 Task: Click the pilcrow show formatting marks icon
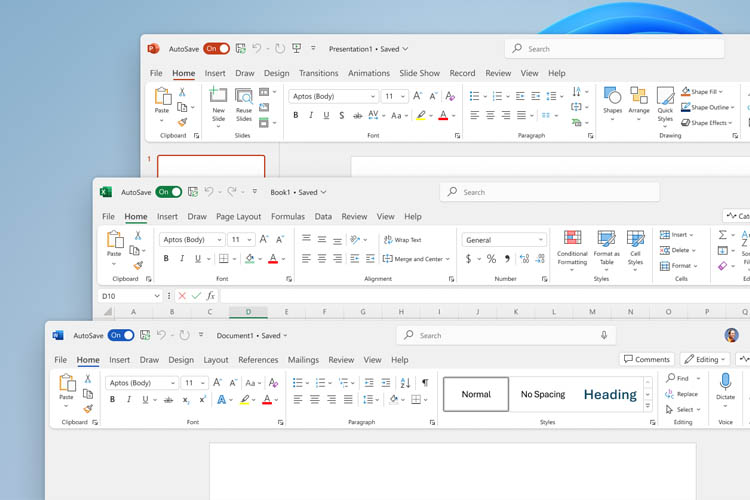click(x=425, y=382)
